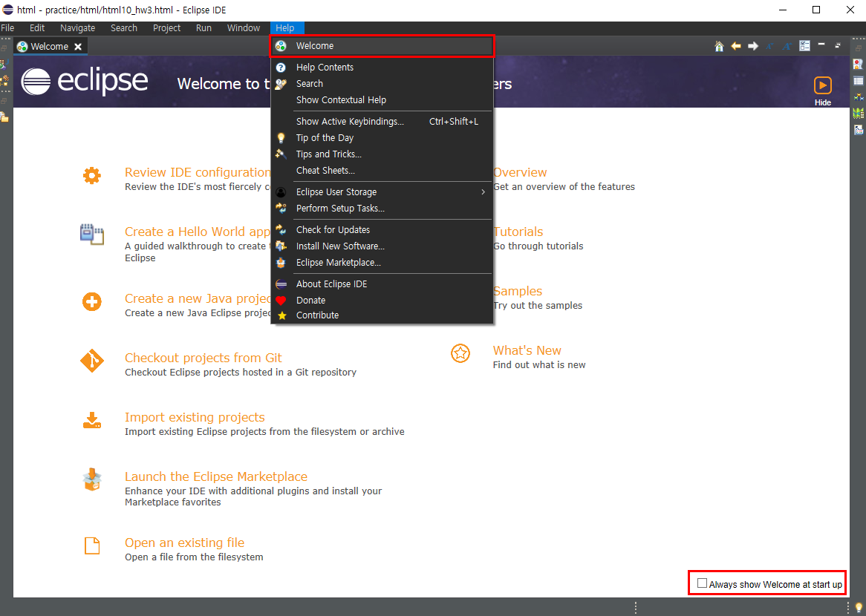
Task: Click the Marketplace box icon
Action: pos(91,479)
